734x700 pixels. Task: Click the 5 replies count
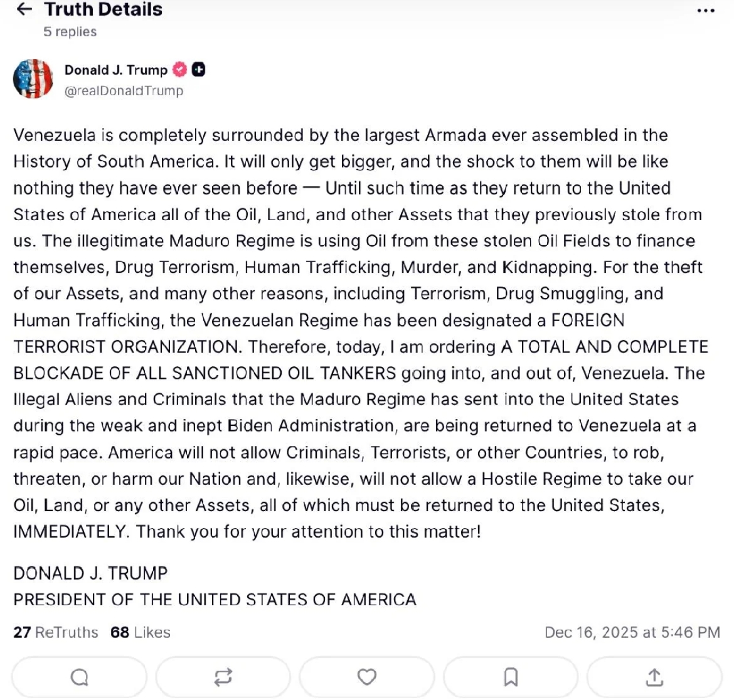click(x=70, y=31)
